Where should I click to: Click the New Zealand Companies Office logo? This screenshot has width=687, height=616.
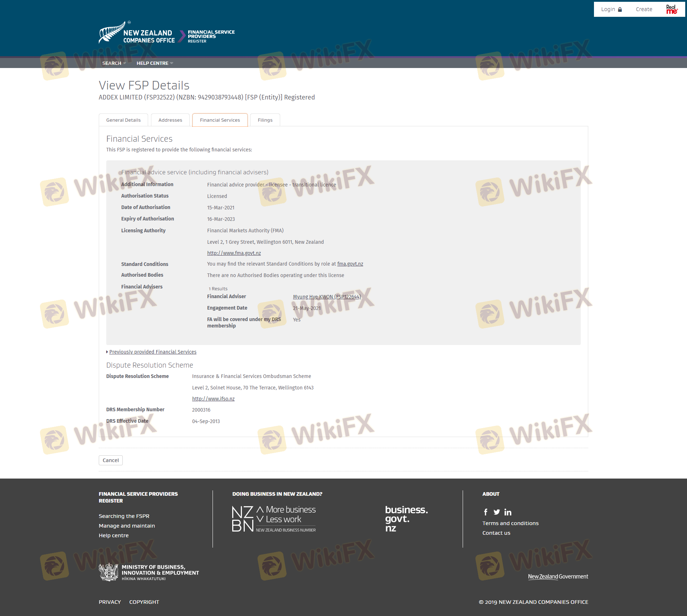coord(137,33)
